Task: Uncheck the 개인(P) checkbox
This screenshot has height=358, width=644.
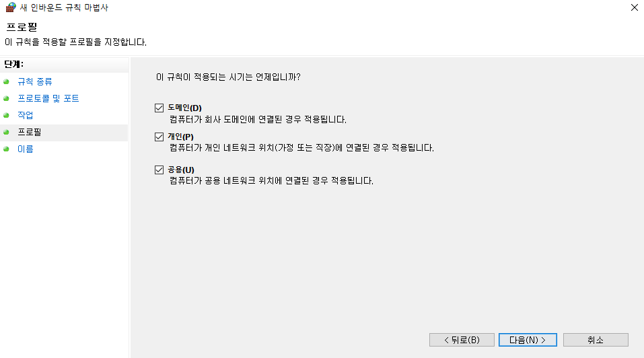Action: (159, 137)
